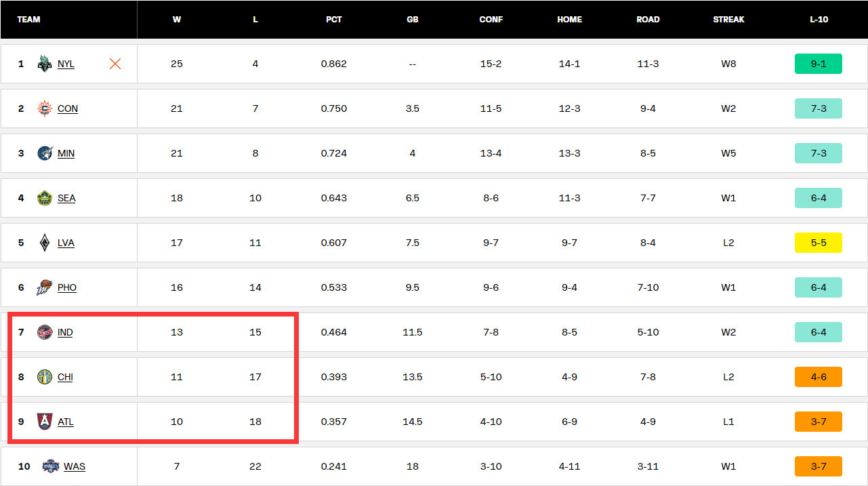Viewport: 868px width, 486px height.
Task: Click the Chicago Sky team logo
Action: click(45, 377)
